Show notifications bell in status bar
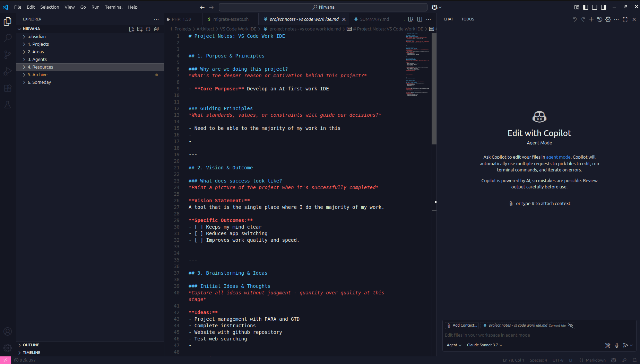The width and height of the screenshot is (640, 364). click(x=634, y=360)
